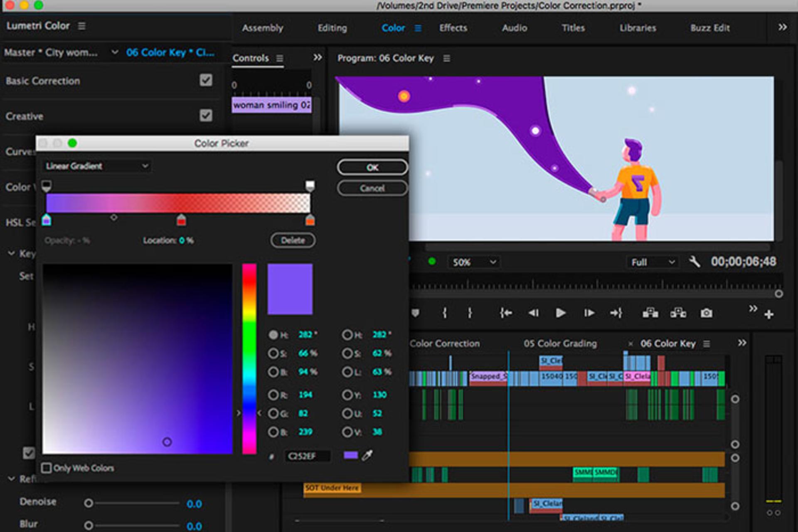Open the Lumetri Color panel menu icon
Screen dimensions: 798x532
tap(82, 26)
